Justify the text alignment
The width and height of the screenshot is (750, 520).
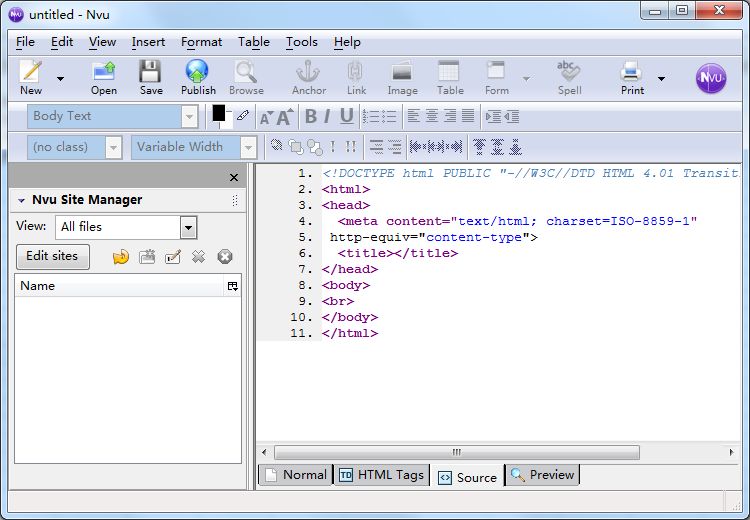tap(468, 116)
